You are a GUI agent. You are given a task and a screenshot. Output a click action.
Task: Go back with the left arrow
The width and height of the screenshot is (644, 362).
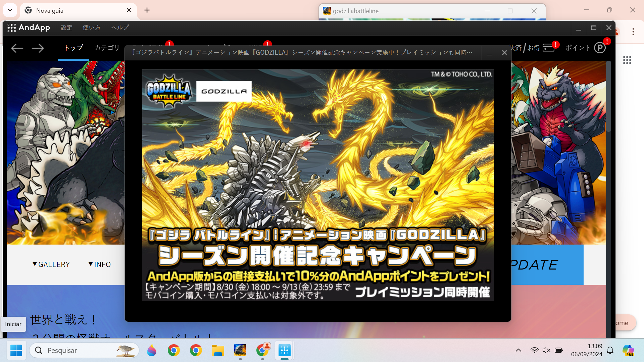[x=17, y=48]
